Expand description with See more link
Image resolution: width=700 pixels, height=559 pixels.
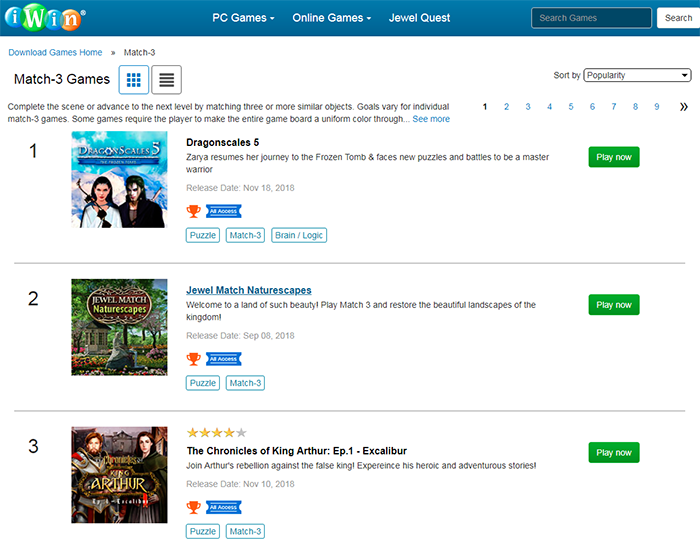click(431, 119)
